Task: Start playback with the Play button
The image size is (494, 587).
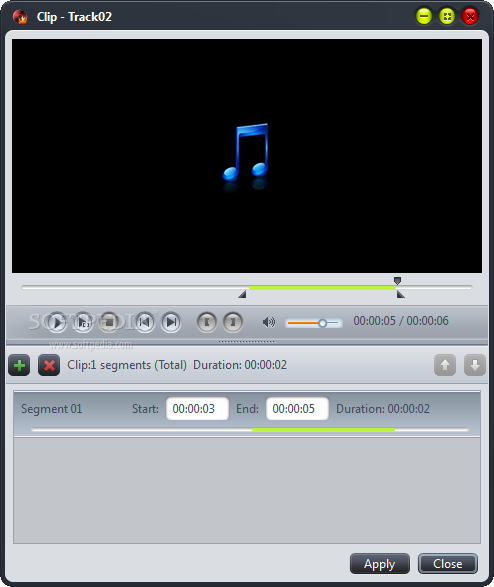Action: (x=57, y=322)
